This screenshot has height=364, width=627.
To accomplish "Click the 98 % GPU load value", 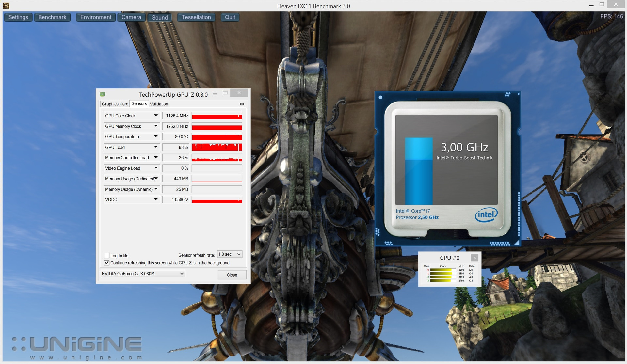I will click(176, 147).
